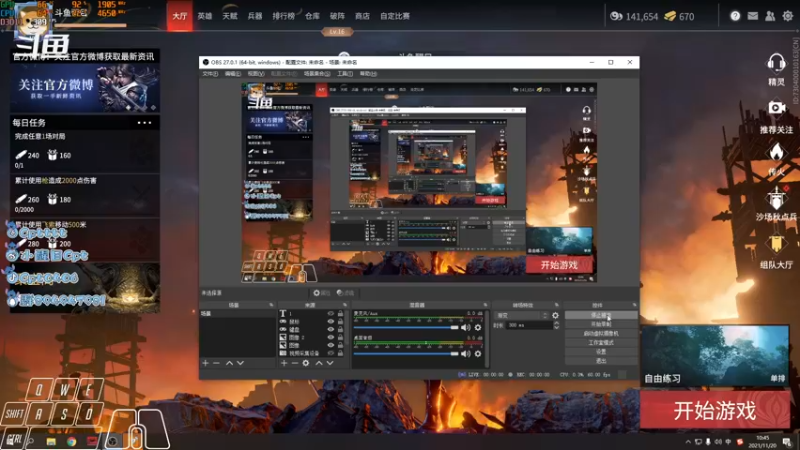Mute the 桌面音频 speaker icon
The image size is (800, 450).
click(466, 353)
